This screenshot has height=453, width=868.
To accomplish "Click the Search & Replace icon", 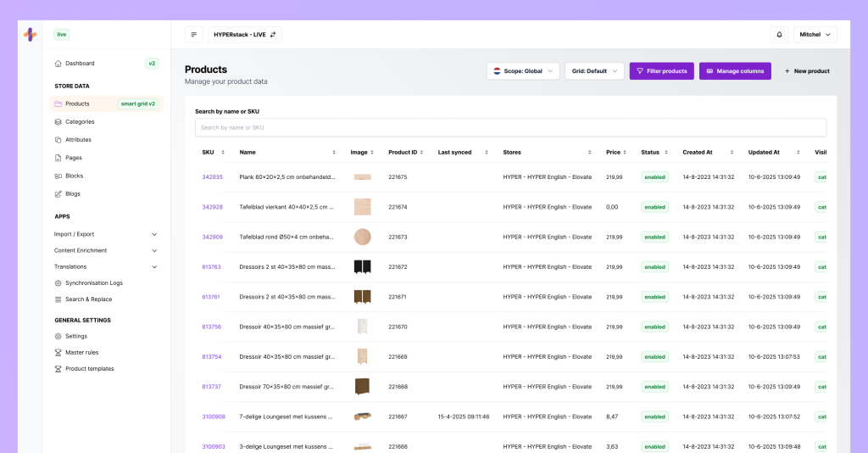I will [x=58, y=299].
